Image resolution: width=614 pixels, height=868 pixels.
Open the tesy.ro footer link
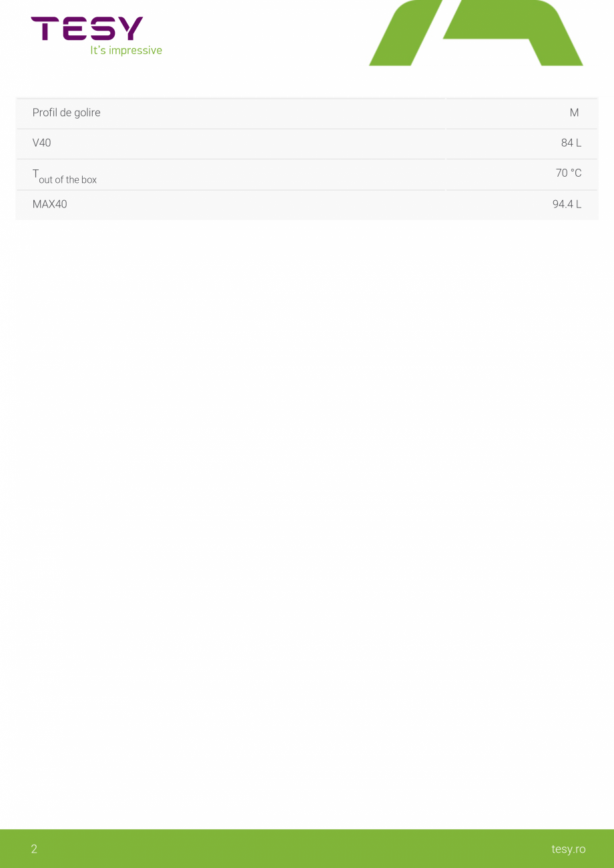click(569, 849)
